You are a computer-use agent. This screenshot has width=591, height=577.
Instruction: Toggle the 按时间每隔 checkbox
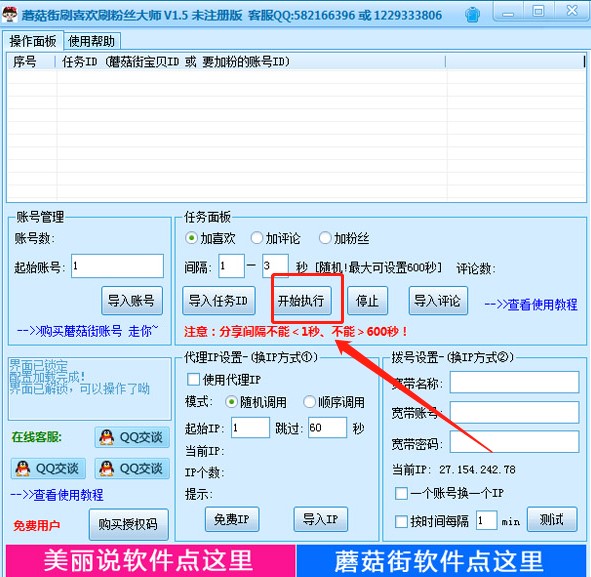[401, 522]
